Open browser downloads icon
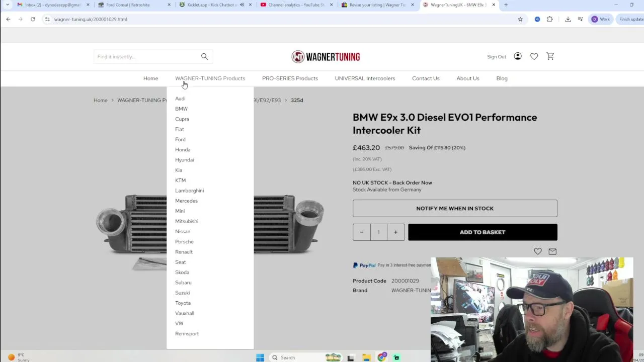This screenshot has width=644, height=362. (x=568, y=19)
